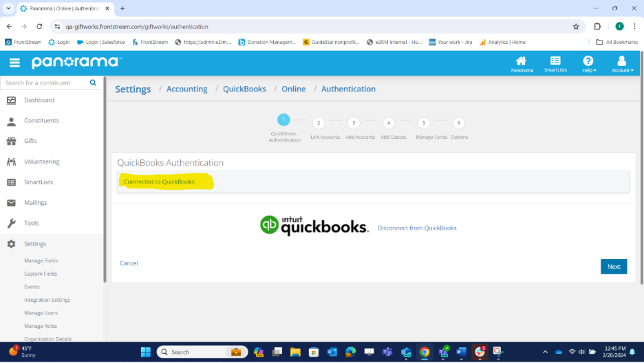The image size is (644, 363).
Task: Open Google Chrome from the taskbar
Action: (425, 352)
